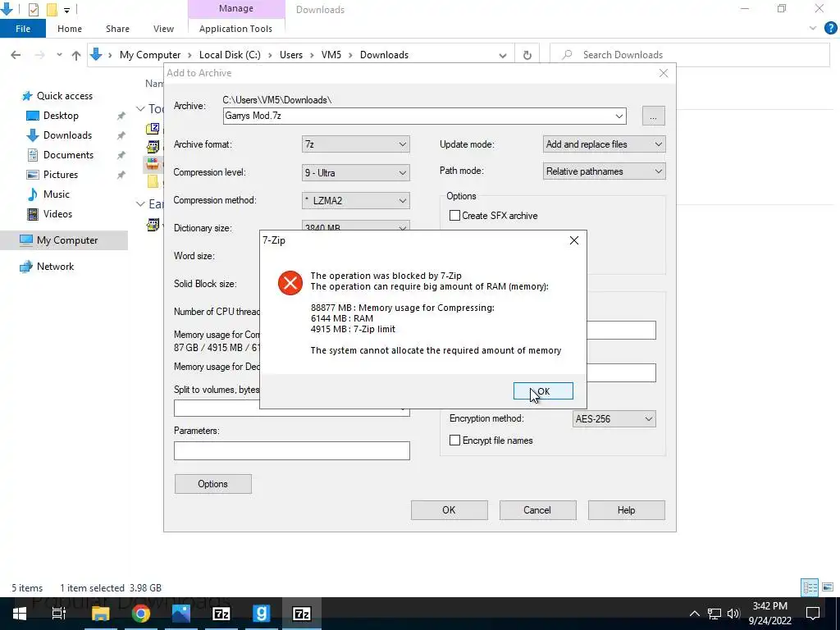The width and height of the screenshot is (840, 630).
Task: Click the red error icon in 7-Zip dialog
Action: point(290,282)
